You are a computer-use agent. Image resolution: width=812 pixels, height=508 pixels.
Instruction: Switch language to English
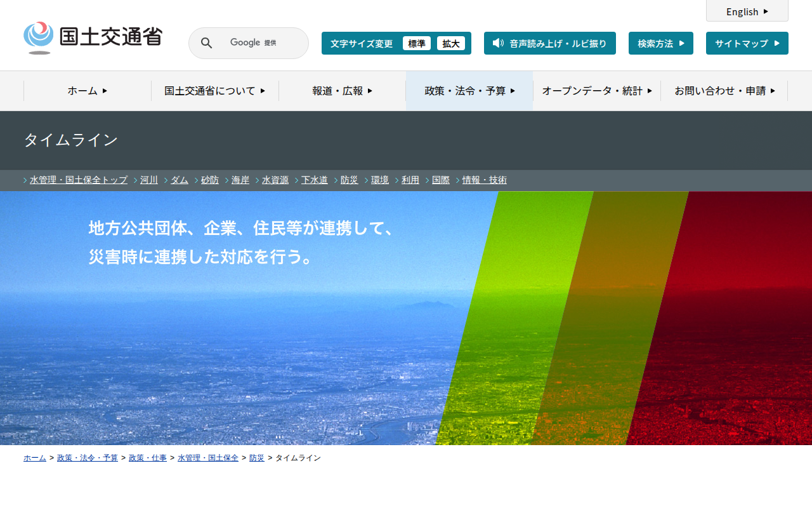point(747,11)
